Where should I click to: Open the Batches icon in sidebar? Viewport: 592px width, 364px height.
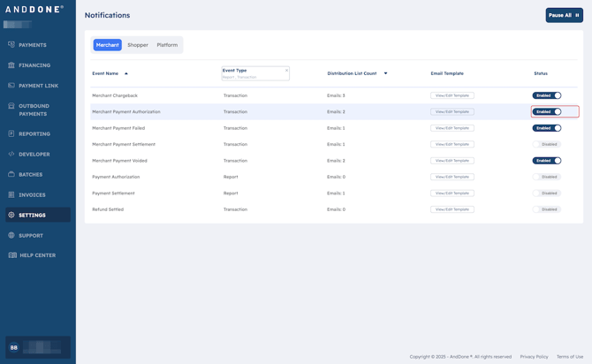[x=11, y=175]
